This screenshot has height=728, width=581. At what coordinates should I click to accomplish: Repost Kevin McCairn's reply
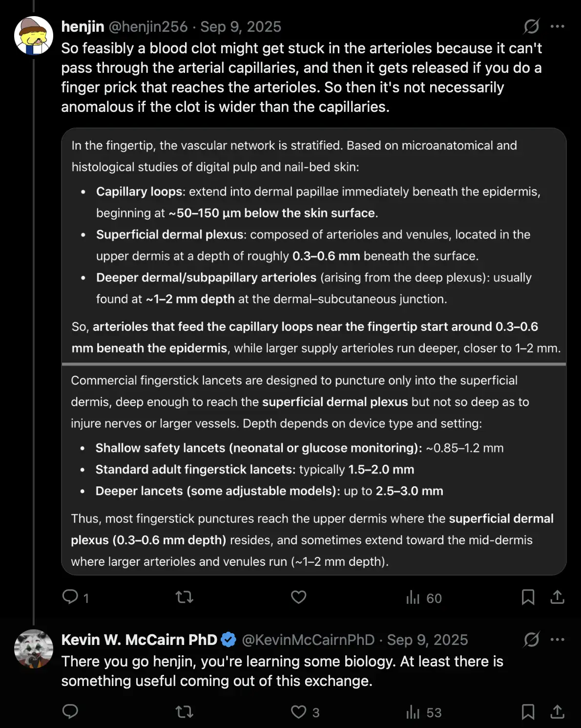[x=185, y=712]
